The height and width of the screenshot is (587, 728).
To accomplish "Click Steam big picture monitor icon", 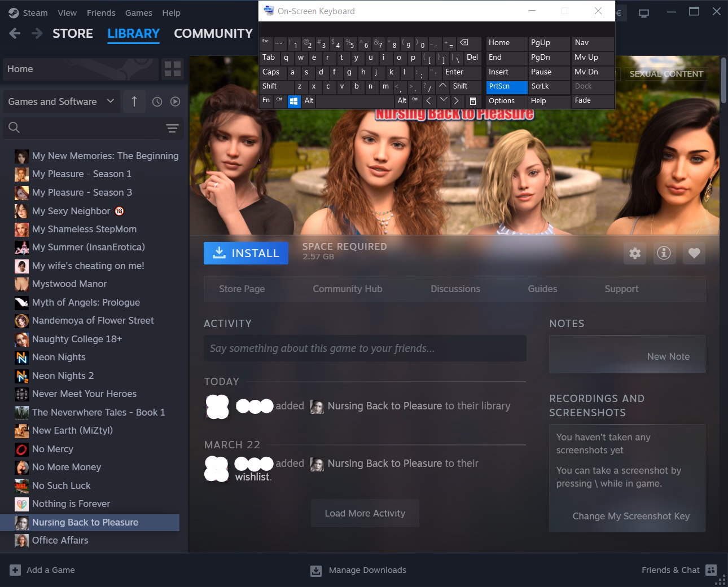I will click(644, 12).
